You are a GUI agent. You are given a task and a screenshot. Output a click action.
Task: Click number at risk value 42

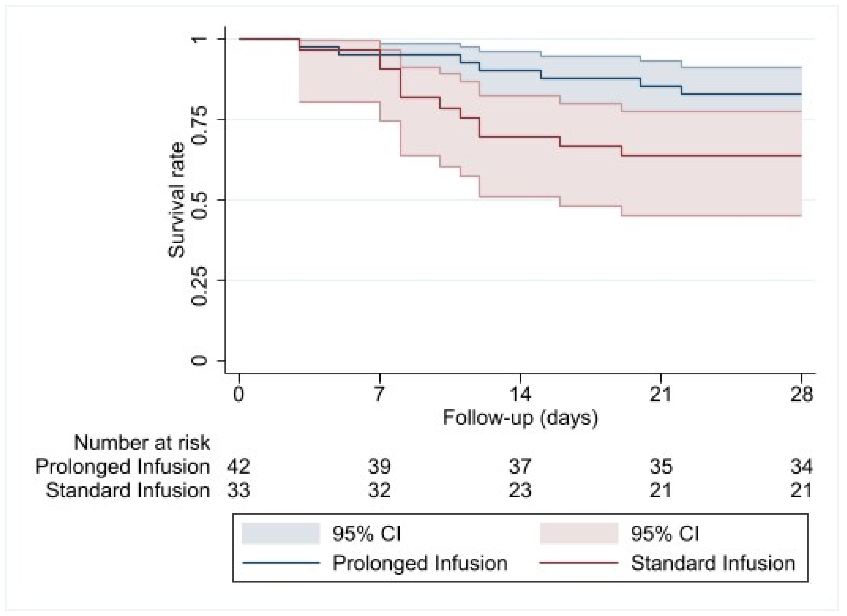pos(239,467)
